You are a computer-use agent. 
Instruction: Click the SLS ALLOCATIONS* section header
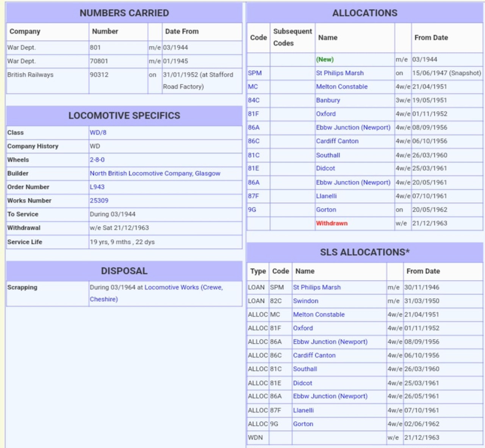(365, 253)
